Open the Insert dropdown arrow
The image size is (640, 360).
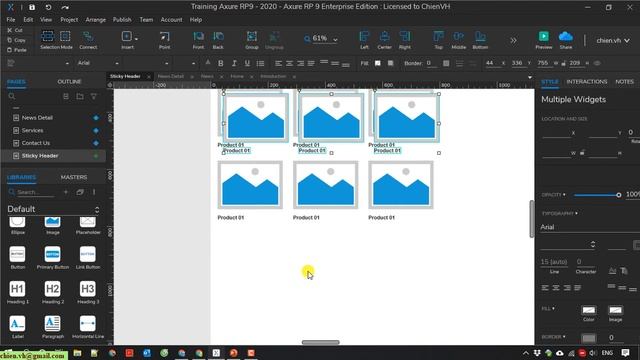point(136,38)
